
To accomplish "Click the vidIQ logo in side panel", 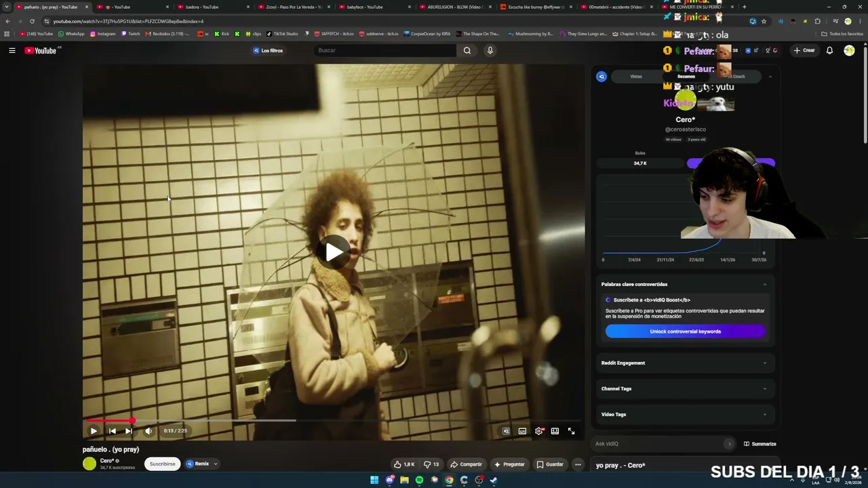I will tap(601, 77).
